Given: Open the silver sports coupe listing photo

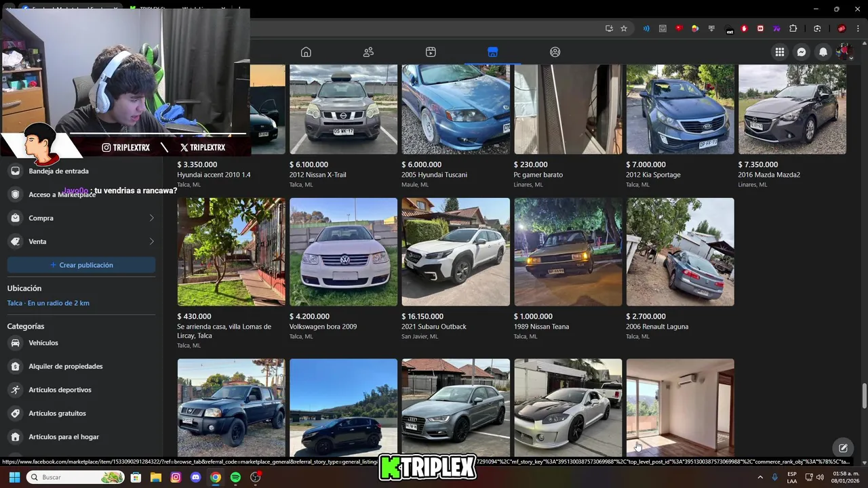Looking at the screenshot, I should click(x=568, y=407).
